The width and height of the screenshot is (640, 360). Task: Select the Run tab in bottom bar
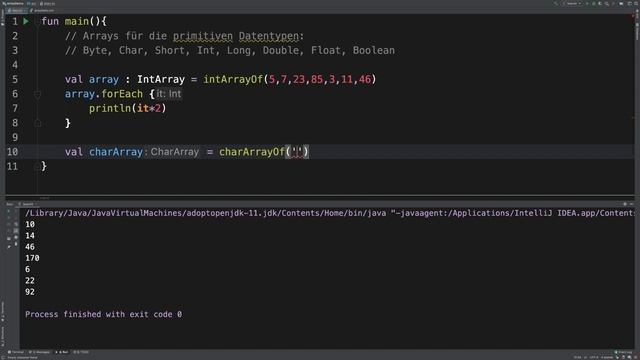(62, 352)
